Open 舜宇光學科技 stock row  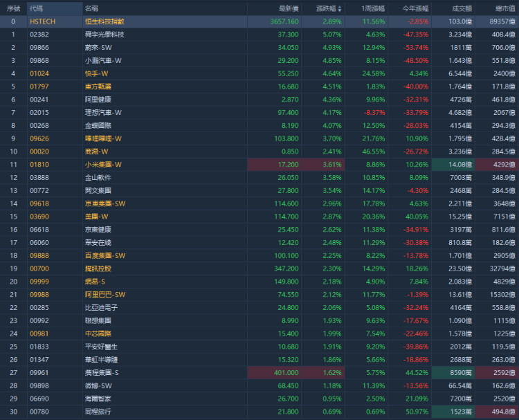(104, 35)
